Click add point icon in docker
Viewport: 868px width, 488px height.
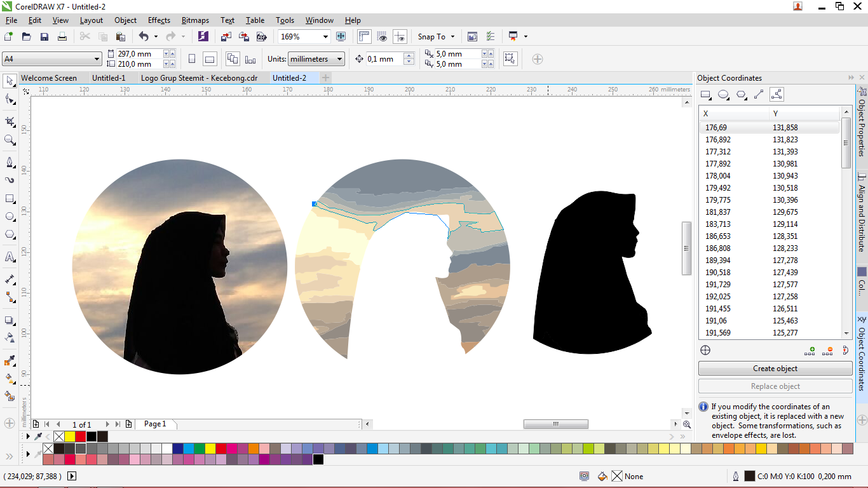(810, 350)
